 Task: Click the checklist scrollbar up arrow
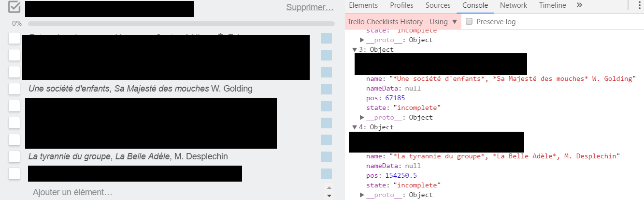[x=329, y=188]
